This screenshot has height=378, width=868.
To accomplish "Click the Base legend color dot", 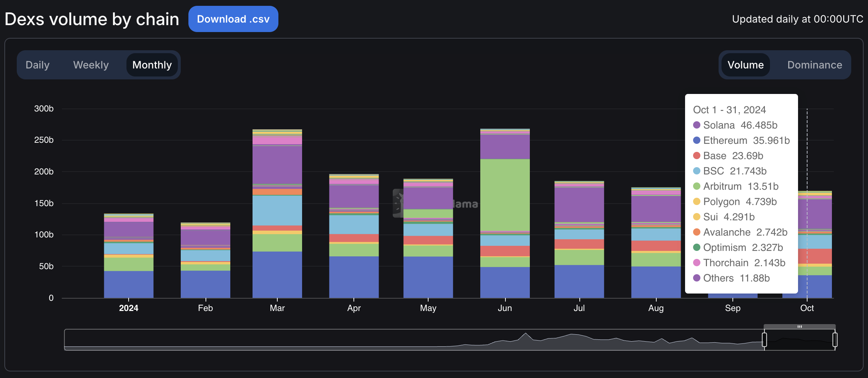I will [x=697, y=155].
